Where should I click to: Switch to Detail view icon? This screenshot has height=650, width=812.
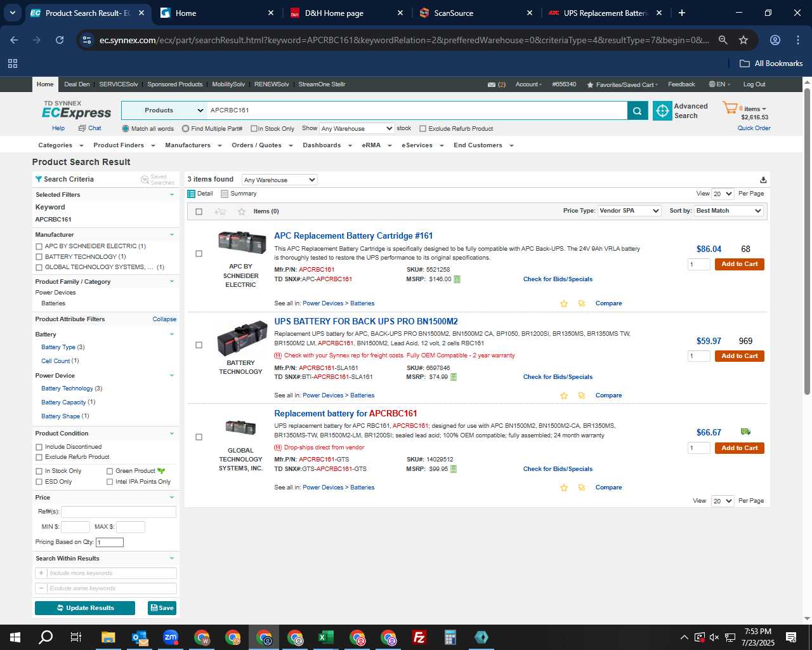192,194
